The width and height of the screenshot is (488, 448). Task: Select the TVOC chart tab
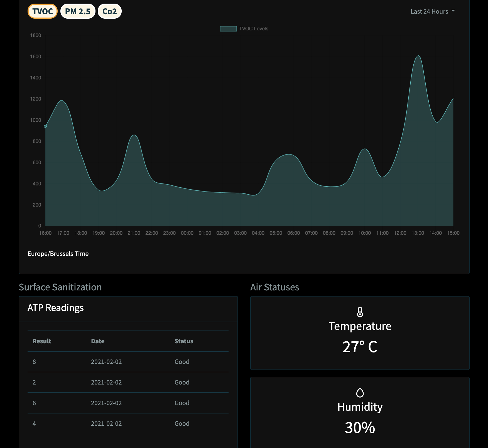tap(43, 11)
